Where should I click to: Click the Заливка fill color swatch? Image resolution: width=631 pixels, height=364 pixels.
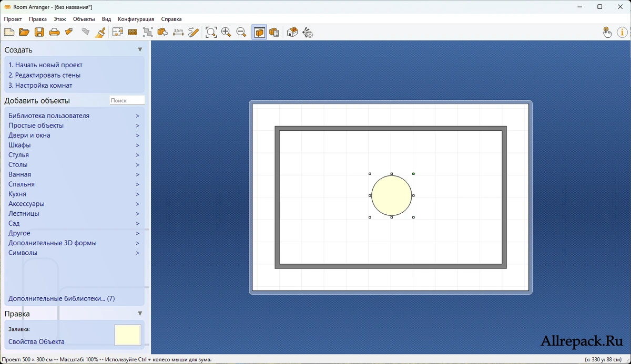128,335
